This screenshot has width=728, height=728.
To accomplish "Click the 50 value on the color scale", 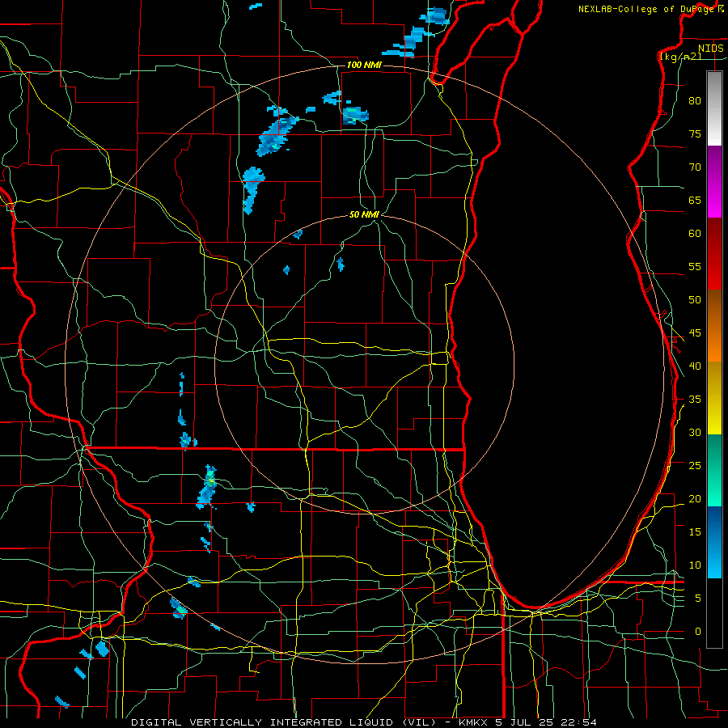I will [695, 299].
